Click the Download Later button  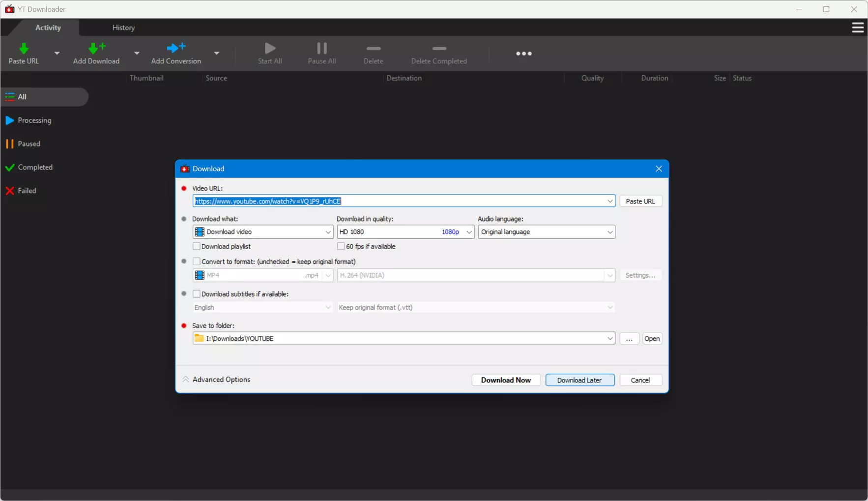pyautogui.click(x=580, y=380)
